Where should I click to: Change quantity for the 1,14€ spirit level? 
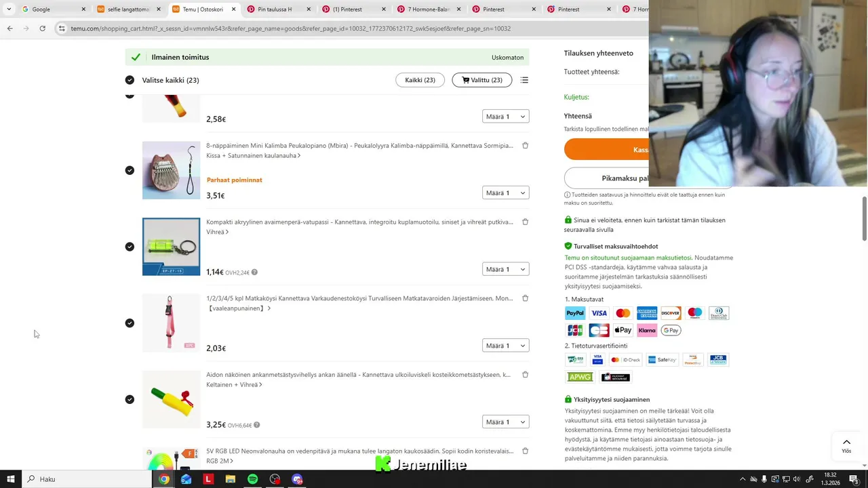pyautogui.click(x=505, y=269)
